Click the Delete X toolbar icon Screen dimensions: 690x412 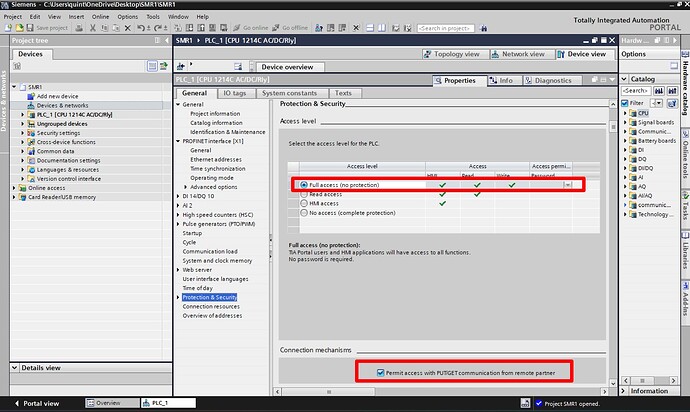128,28
